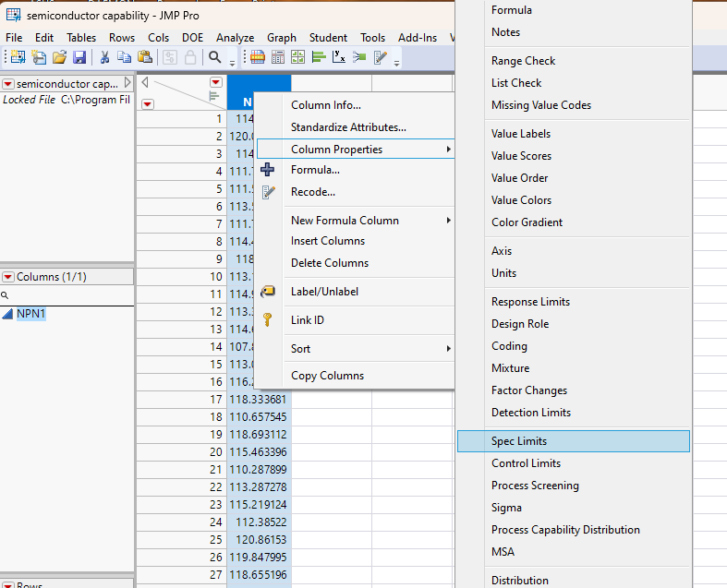Open the Rows menu
The width and height of the screenshot is (727, 588).
pyautogui.click(x=122, y=38)
